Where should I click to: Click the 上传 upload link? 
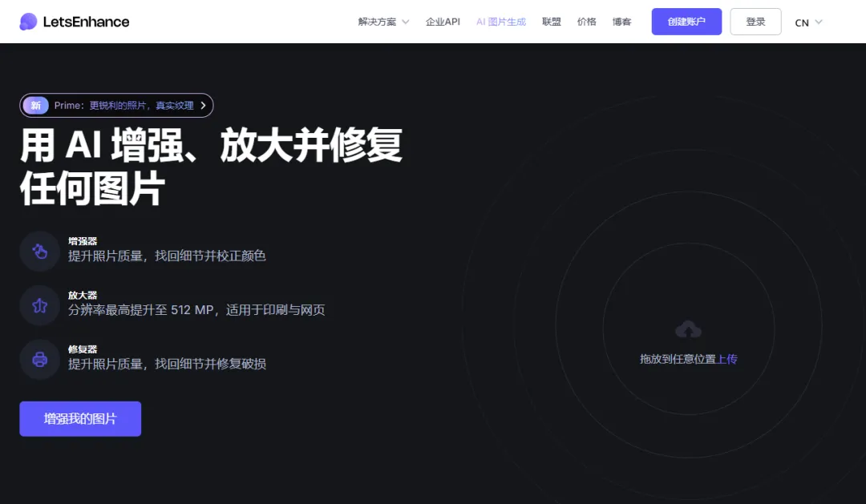point(726,359)
